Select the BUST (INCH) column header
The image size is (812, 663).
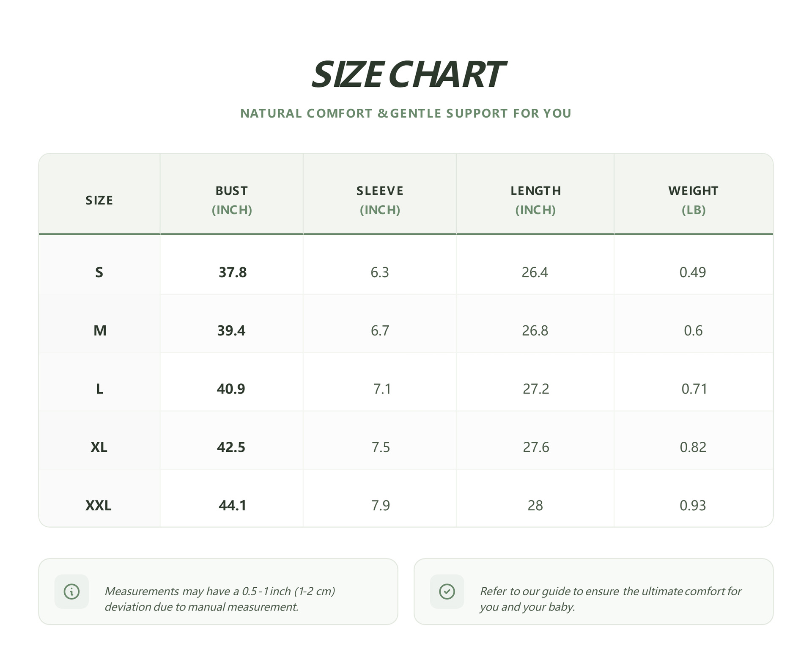coord(232,200)
